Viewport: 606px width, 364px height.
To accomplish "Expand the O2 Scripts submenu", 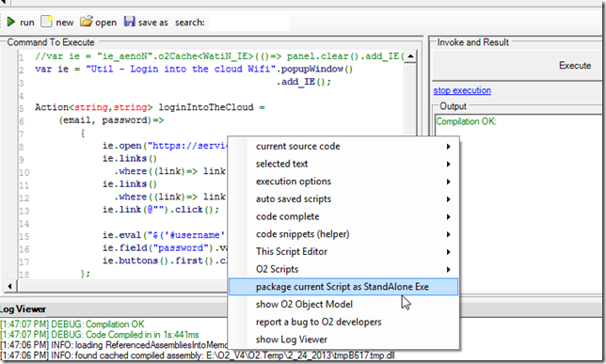I will 343,269.
